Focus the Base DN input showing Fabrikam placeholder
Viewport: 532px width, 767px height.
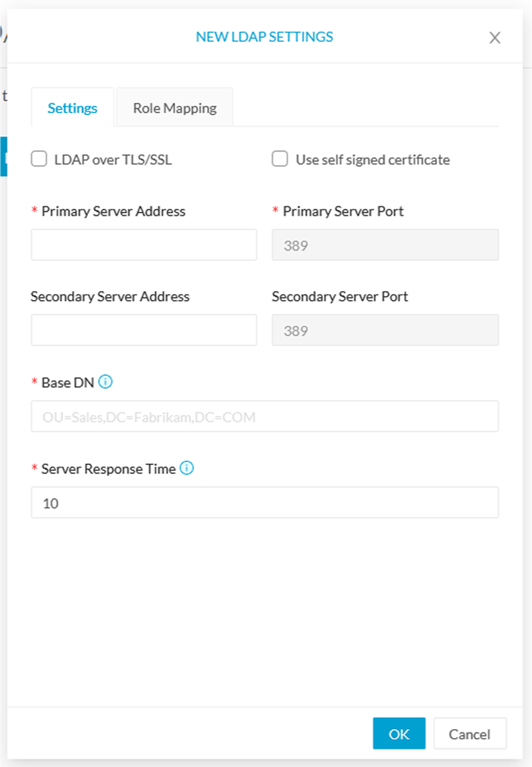coord(265,416)
